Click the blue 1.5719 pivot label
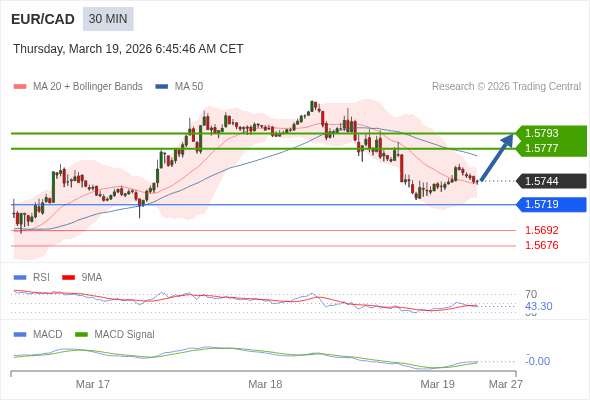This screenshot has width=590, height=400. (552, 204)
